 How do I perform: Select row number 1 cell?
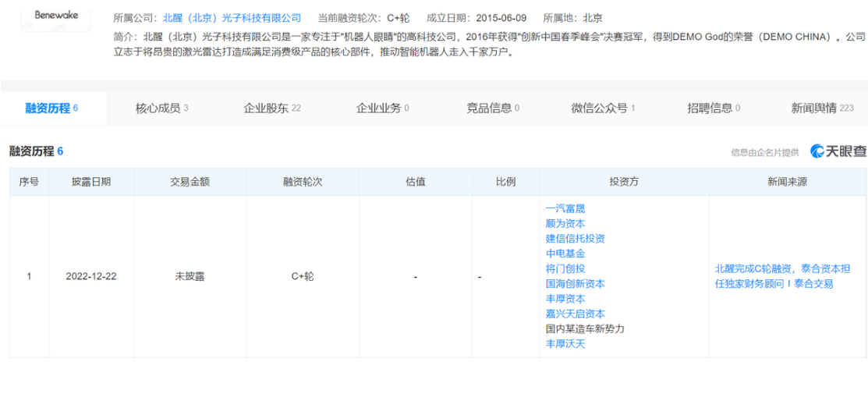click(x=29, y=276)
